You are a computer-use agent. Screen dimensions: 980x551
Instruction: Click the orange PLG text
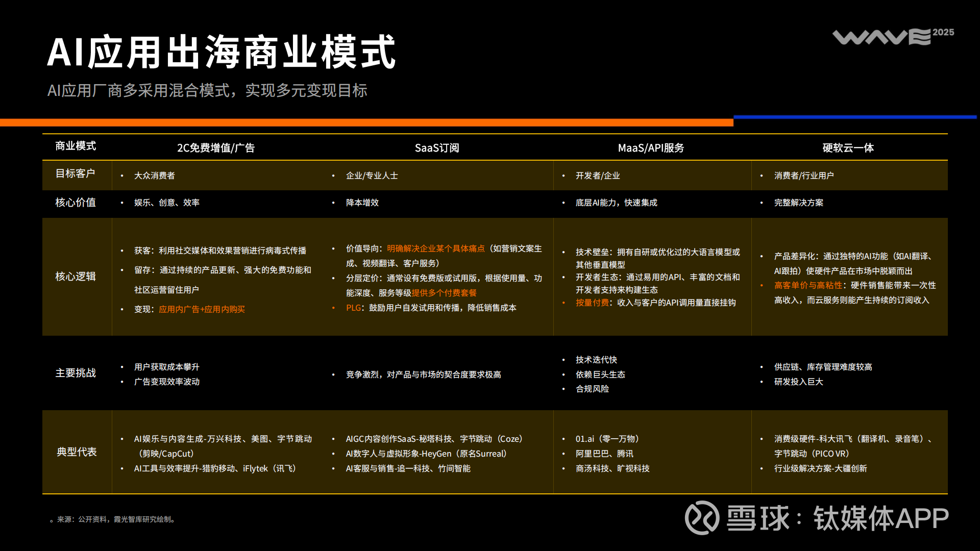[x=353, y=308]
